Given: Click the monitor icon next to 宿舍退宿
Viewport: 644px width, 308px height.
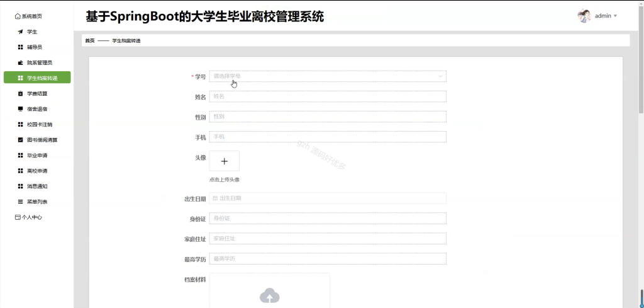Looking at the screenshot, I should 21,109.
